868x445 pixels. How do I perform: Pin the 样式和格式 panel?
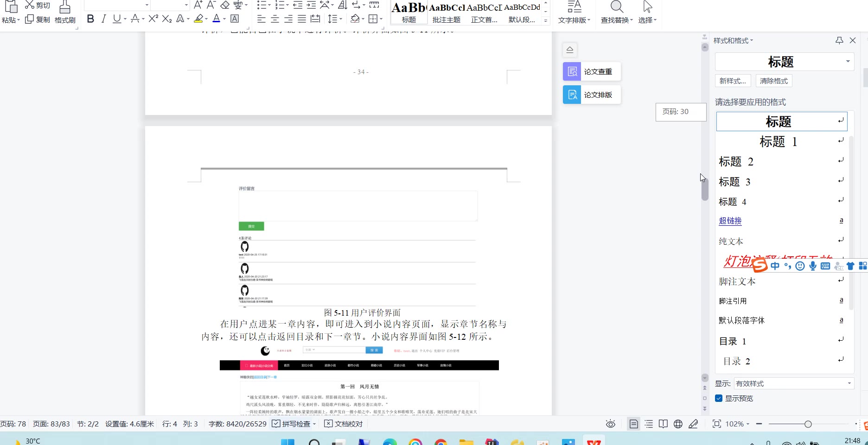coord(839,40)
